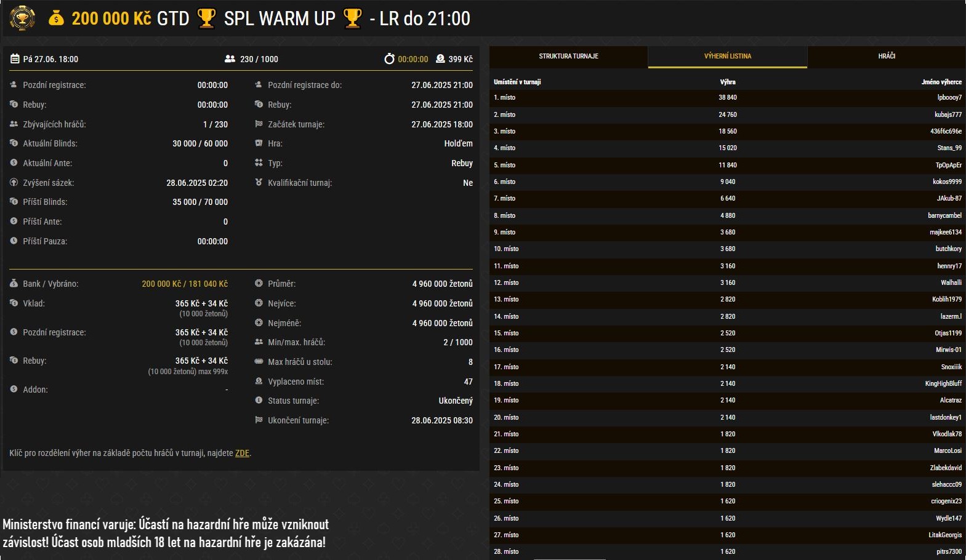Screen dimensions: 966x560
Task: Click the Jméno výherce column header
Action: (941, 82)
